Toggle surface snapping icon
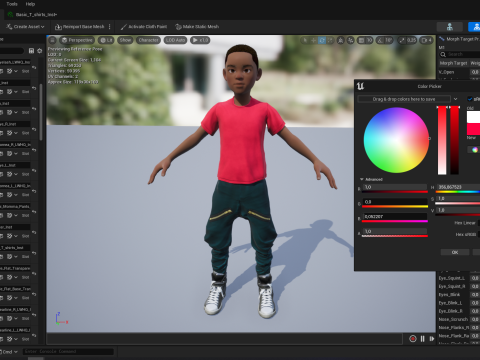Image resolution: width=480 pixels, height=360 pixels. coord(351,40)
